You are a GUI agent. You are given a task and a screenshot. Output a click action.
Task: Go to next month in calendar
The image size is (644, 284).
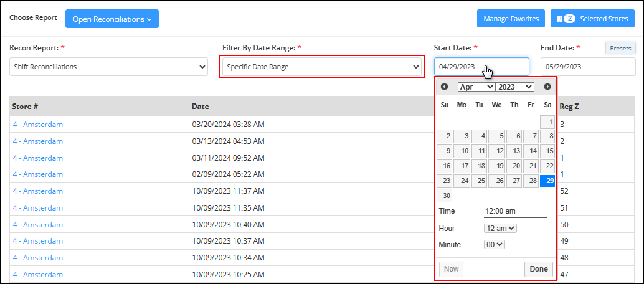point(547,87)
